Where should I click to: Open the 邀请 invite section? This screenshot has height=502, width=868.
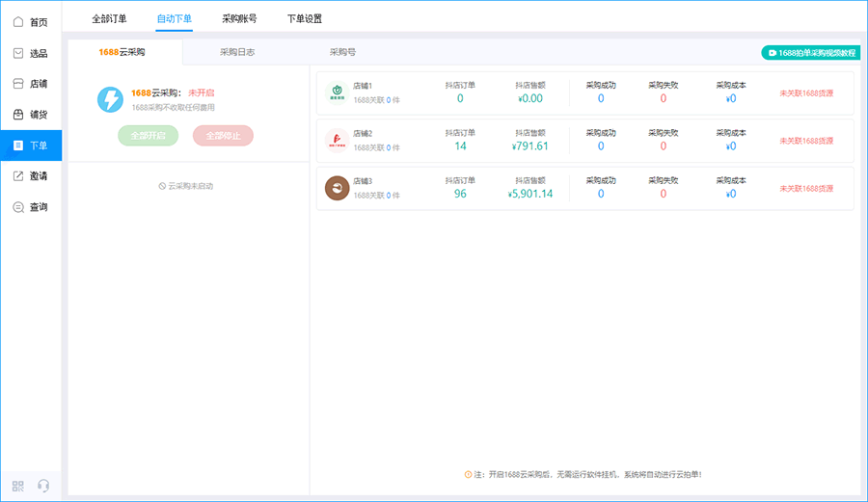(31, 176)
